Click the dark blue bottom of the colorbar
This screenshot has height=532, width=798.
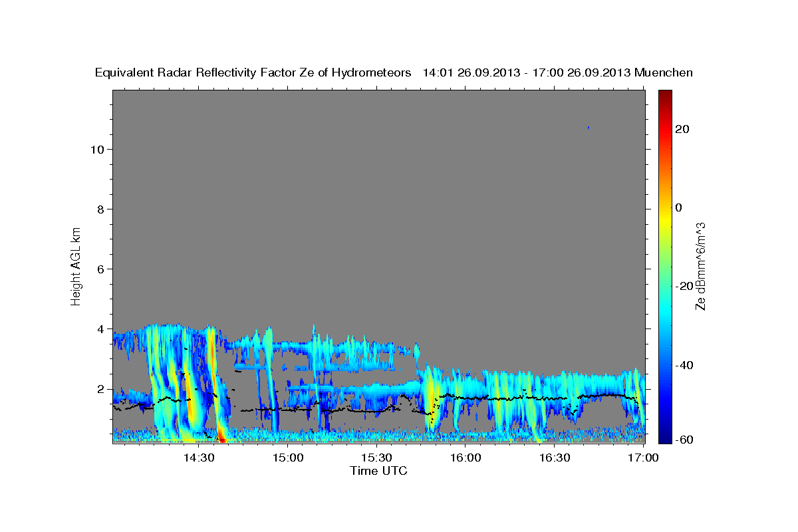point(665,437)
